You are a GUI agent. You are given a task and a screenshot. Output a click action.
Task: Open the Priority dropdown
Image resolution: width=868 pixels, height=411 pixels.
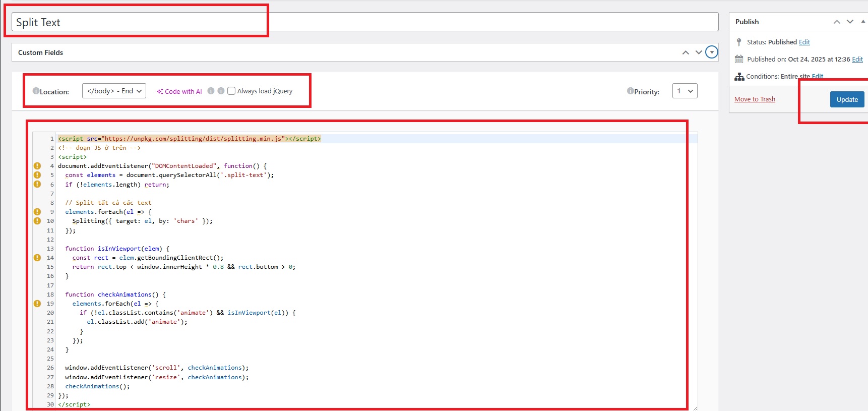[x=685, y=91]
